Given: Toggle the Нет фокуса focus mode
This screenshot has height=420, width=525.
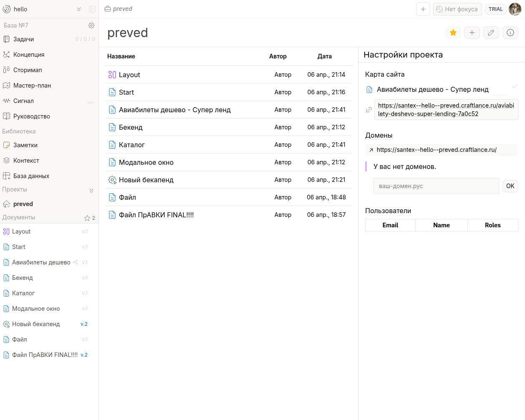Looking at the screenshot, I should [457, 9].
